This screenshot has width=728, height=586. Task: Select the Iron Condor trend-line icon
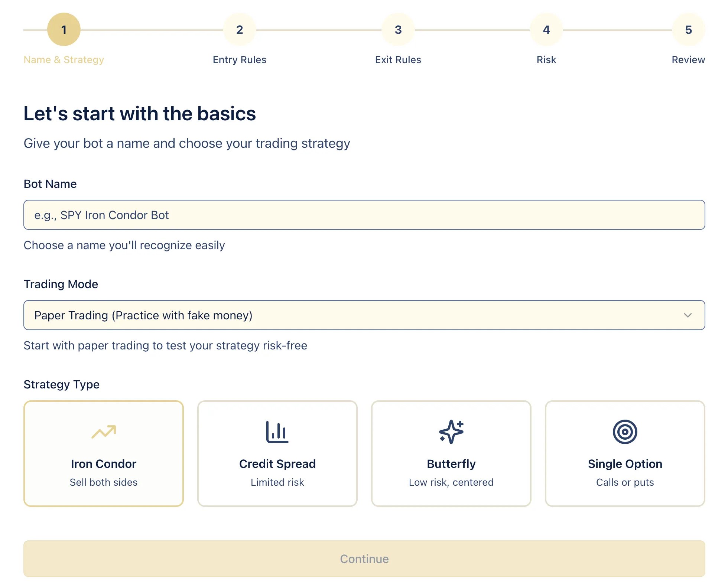[104, 432]
